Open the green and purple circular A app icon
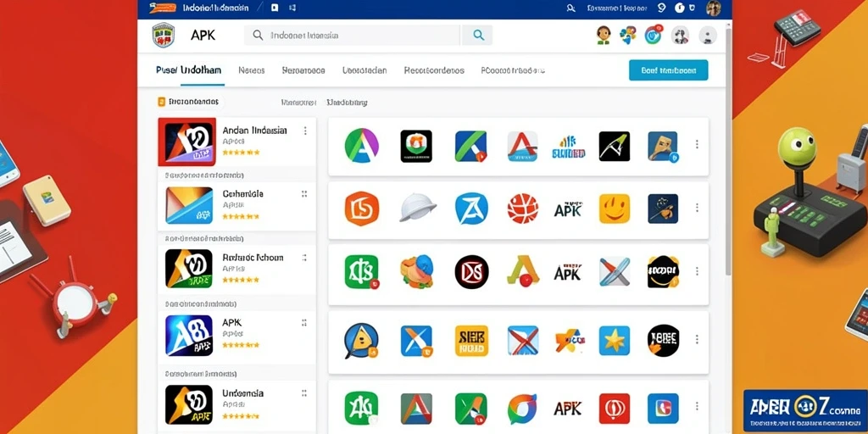The width and height of the screenshot is (868, 434). [x=361, y=146]
